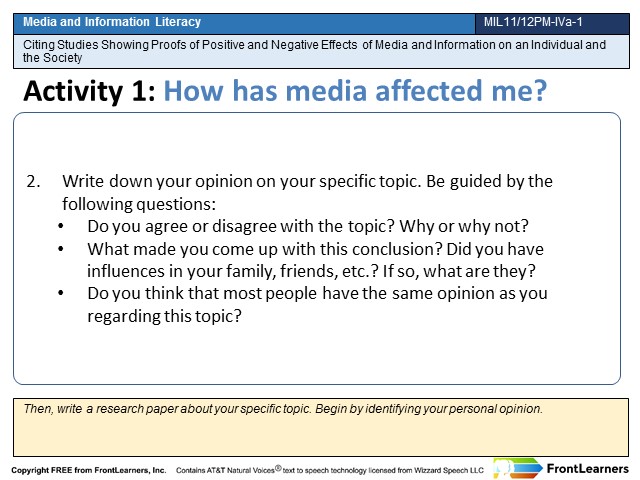The height and width of the screenshot is (480, 640).
Task: Click the 'How has media affected me?' title
Action: (355, 91)
